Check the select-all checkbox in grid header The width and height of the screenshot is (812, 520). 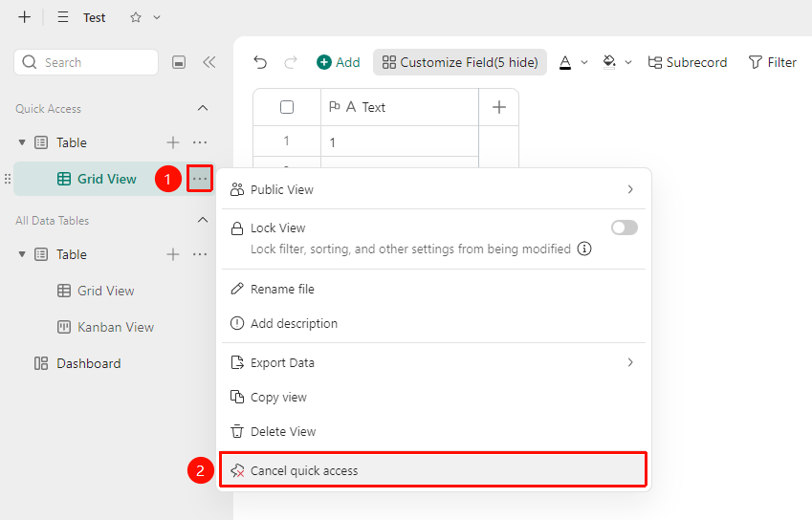tap(286, 107)
